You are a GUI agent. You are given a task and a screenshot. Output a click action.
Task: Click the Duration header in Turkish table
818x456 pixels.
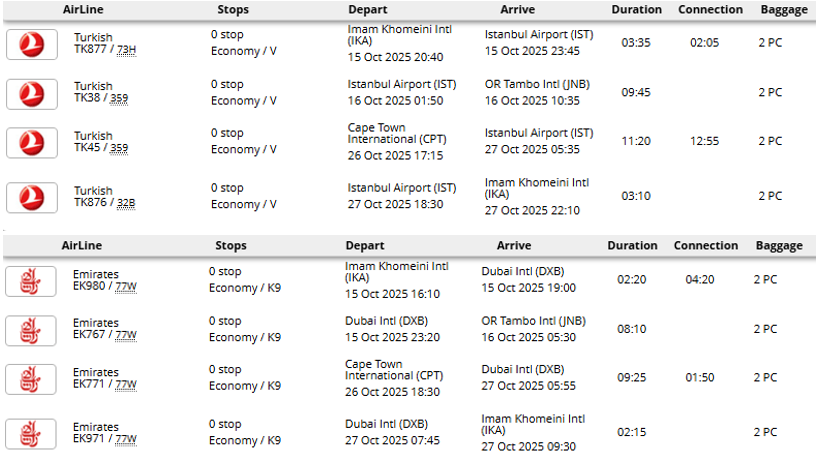click(x=637, y=10)
